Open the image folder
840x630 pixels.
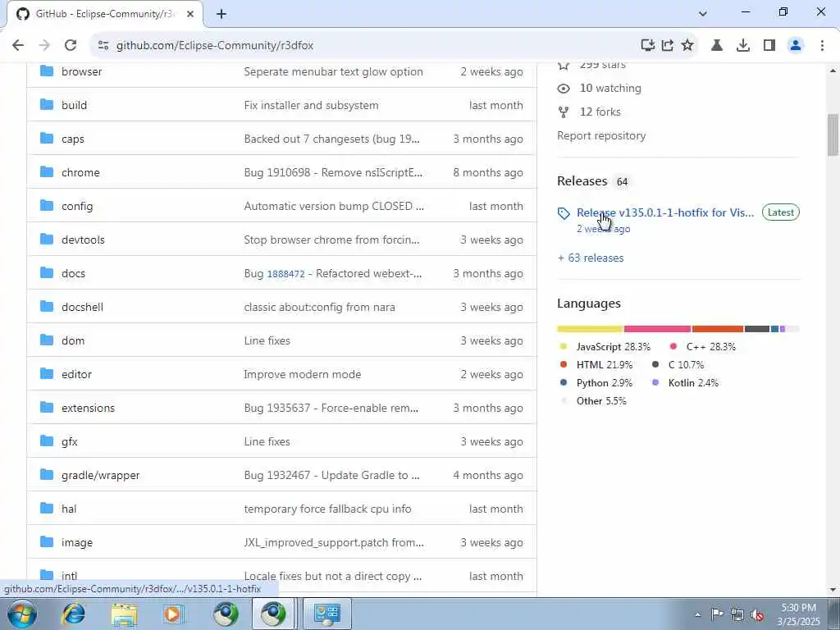77,543
